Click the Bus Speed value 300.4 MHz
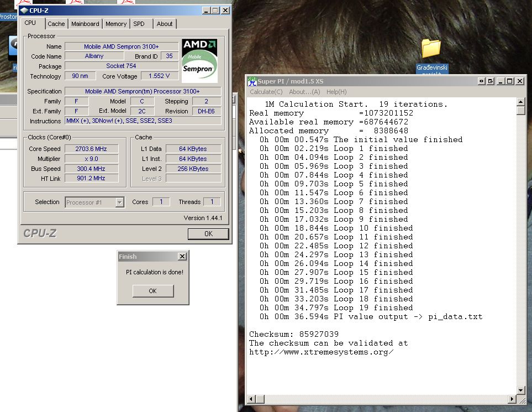The width and height of the screenshot is (532, 412). [x=91, y=169]
